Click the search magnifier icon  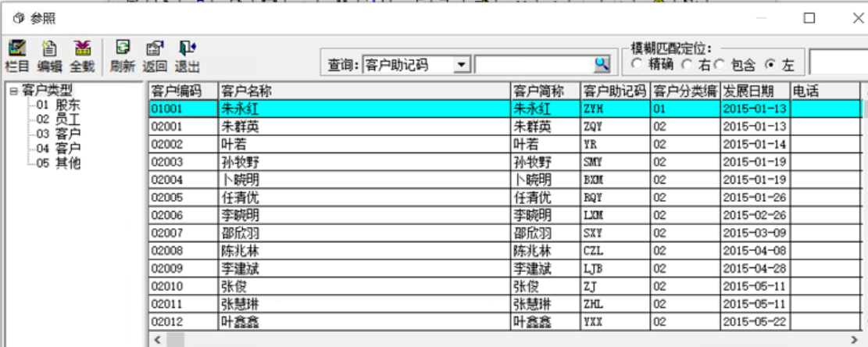coord(602,66)
